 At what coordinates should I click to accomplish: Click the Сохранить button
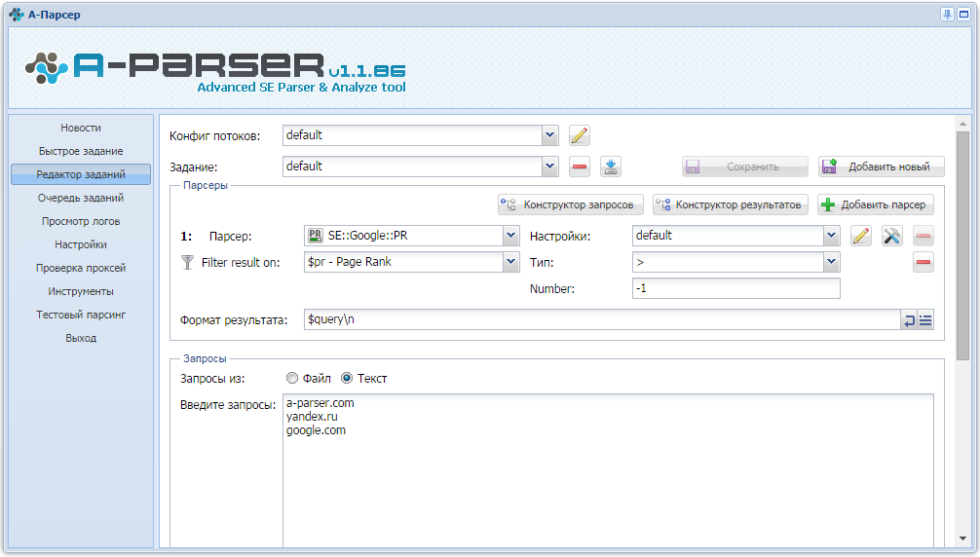[745, 167]
